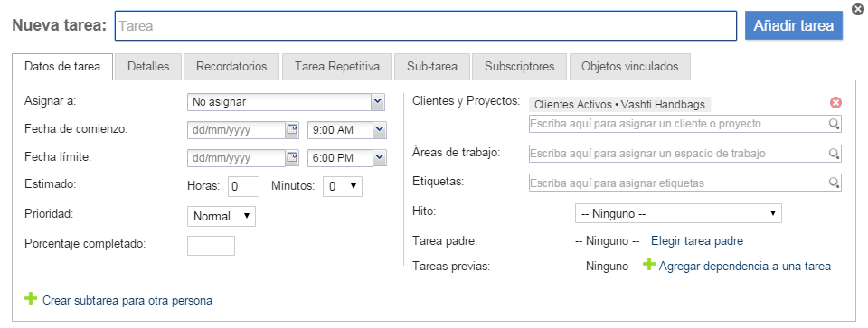Viewport: 868px width, 328px height.
Task: Click the green plus beside Agregar dependencia
Action: click(x=649, y=265)
